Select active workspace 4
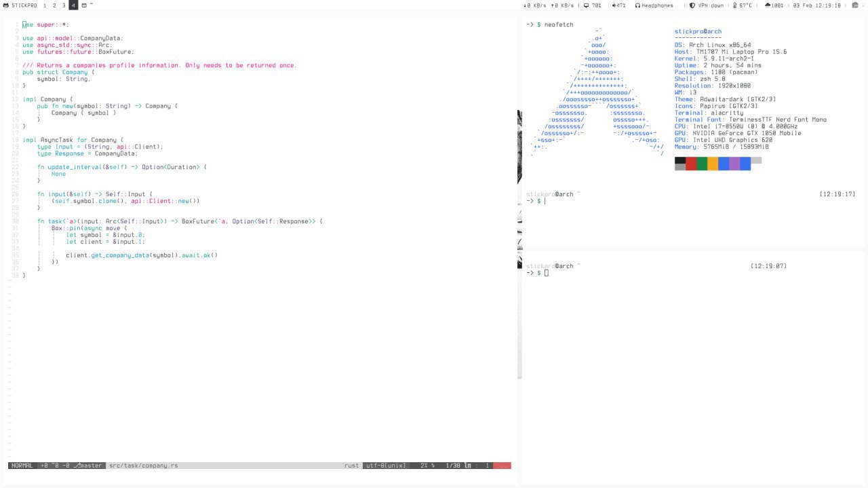 [73, 5]
